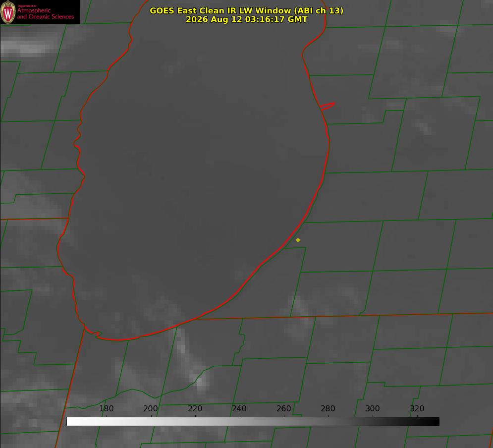Click the small "Department of" text in the logo
This screenshot has width=493, height=448.
(x=27, y=6)
